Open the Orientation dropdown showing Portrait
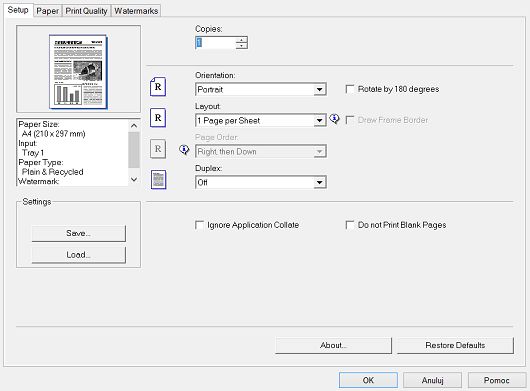 pos(261,90)
